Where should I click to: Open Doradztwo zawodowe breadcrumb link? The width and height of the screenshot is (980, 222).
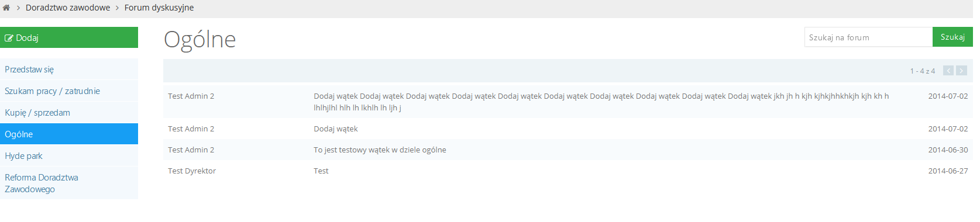click(68, 8)
